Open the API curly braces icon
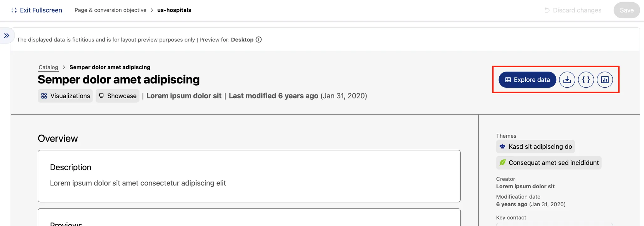The image size is (644, 226). pyautogui.click(x=586, y=80)
